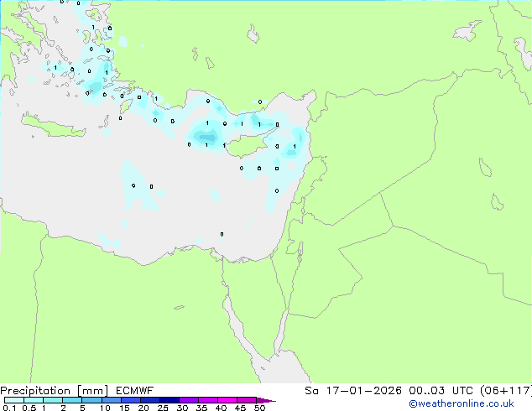Click the 45–50 mm legend swatch

[x=247, y=400]
